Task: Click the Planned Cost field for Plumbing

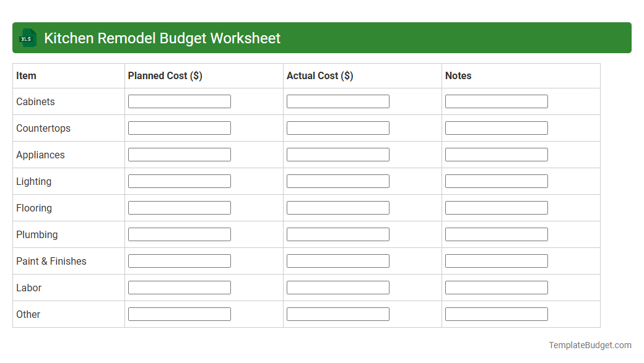Action: [x=179, y=234]
